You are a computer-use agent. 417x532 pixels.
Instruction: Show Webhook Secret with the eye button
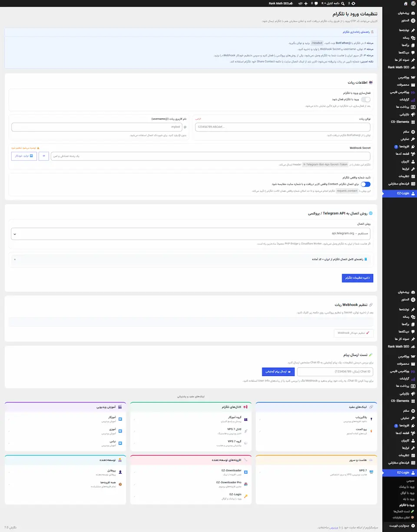43,156
